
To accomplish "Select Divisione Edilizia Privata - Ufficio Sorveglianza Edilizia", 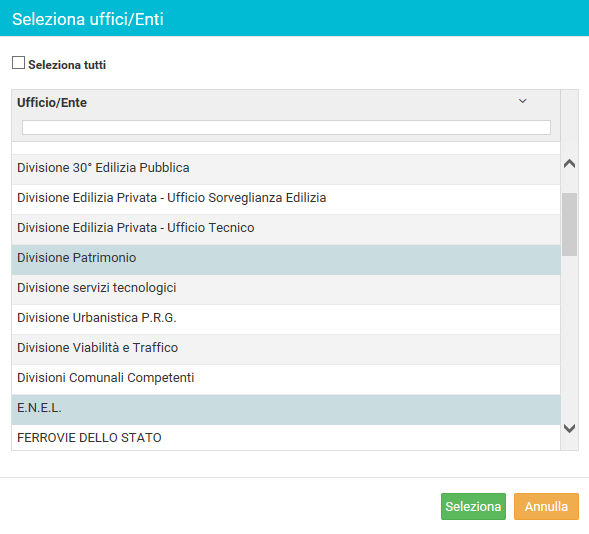I will pyautogui.click(x=286, y=199).
